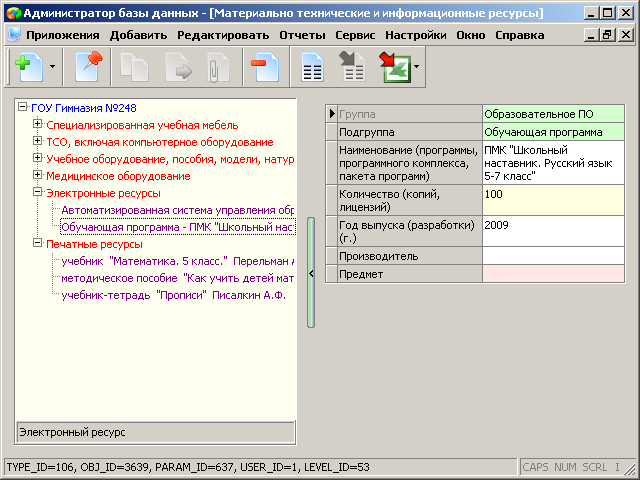Click the computer icon beside Приложения menu
Image resolution: width=640 pixels, height=480 pixels.
(14, 35)
